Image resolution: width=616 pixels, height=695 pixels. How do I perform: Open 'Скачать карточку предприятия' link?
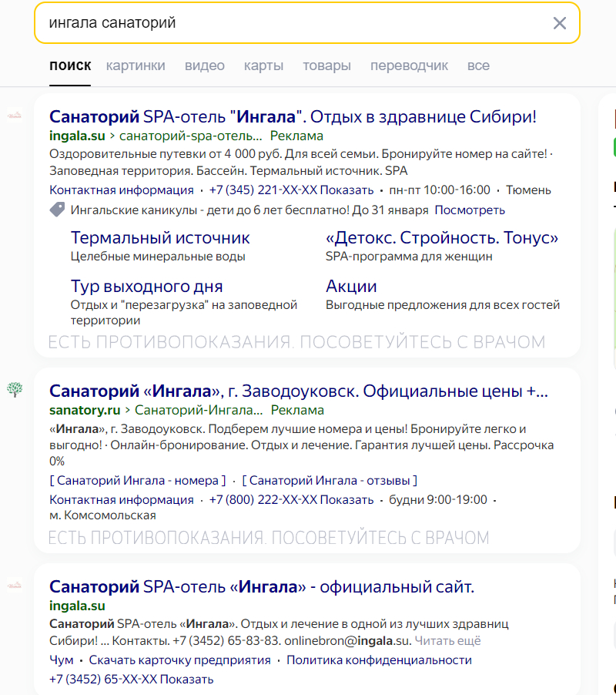[180, 660]
